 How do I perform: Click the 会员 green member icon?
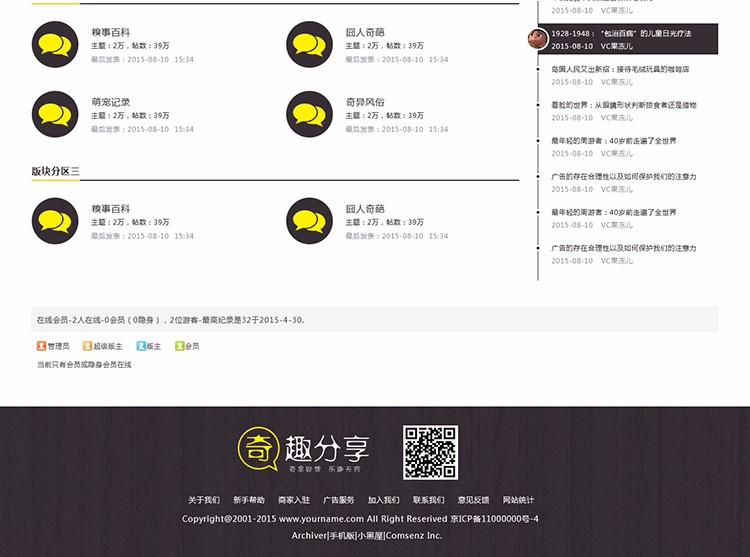click(x=179, y=346)
